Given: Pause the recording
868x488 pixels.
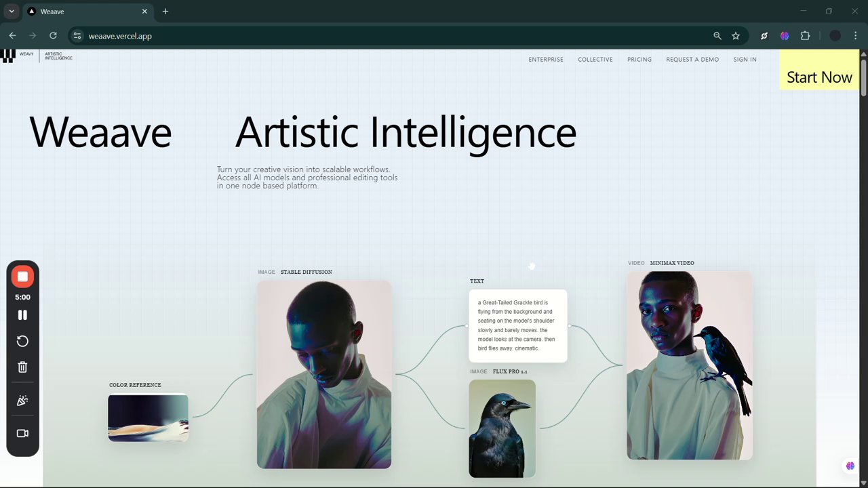Looking at the screenshot, I should pyautogui.click(x=22, y=315).
